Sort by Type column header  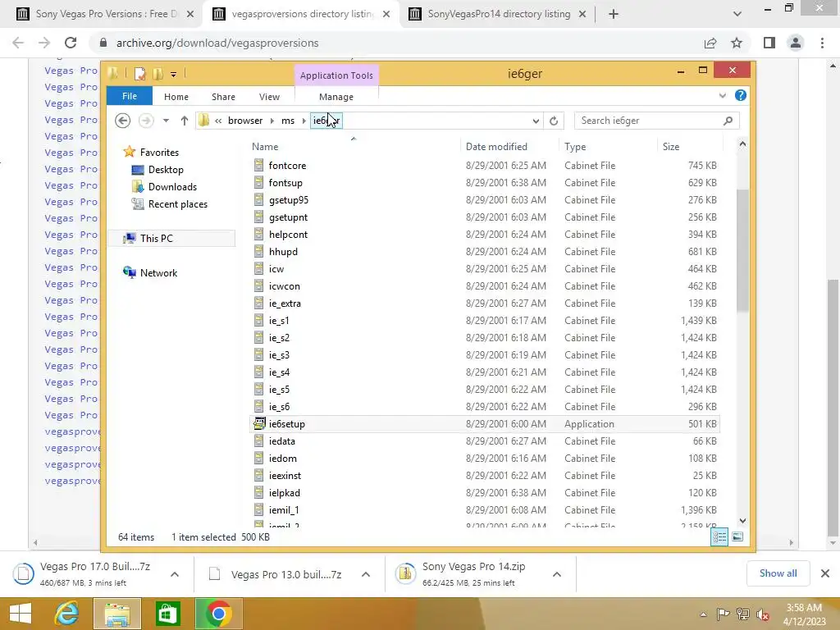575,147
